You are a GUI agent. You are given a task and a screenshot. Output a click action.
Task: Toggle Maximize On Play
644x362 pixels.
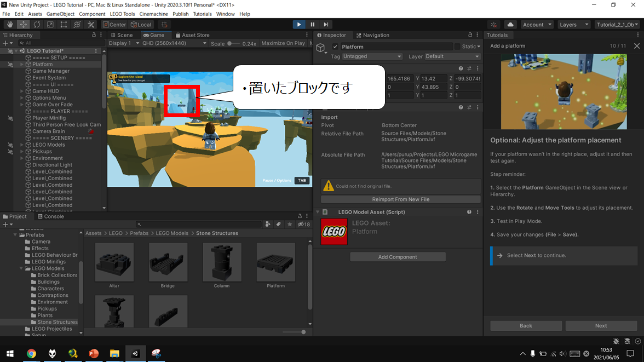point(283,43)
